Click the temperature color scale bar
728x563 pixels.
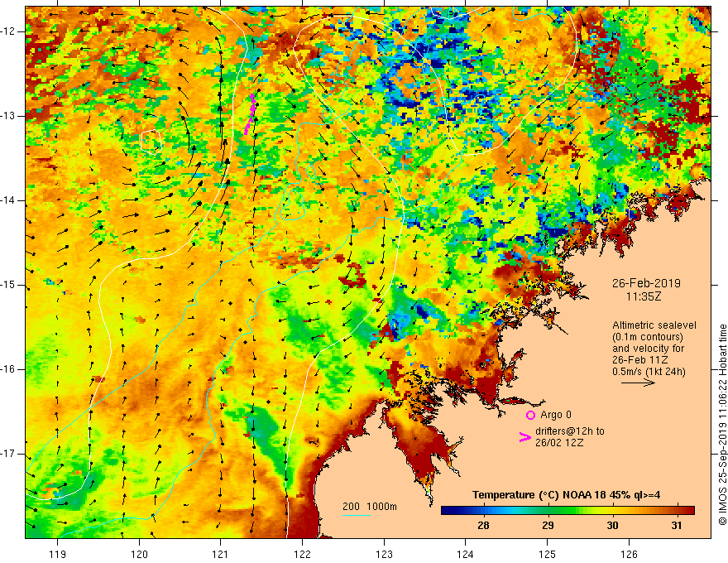[568, 510]
